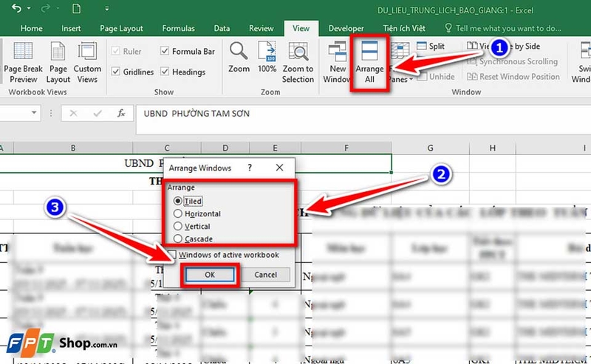Image resolution: width=591 pixels, height=364 pixels.
Task: Select the Vertical arrangement option
Action: [x=177, y=226]
